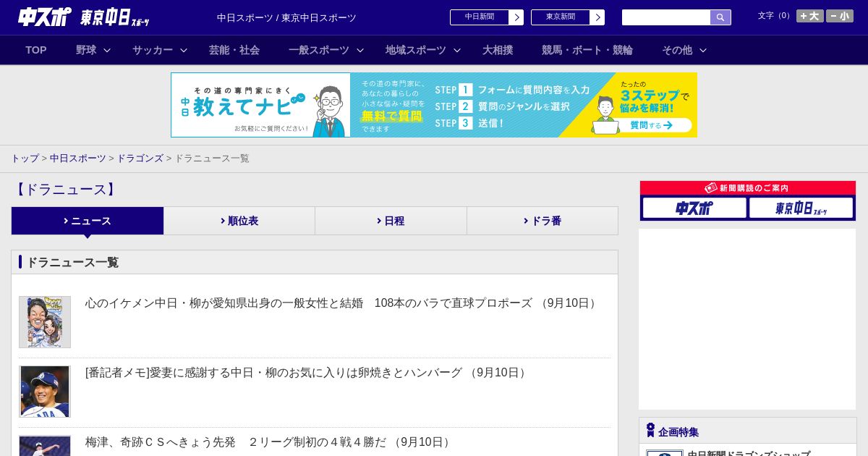The height and width of the screenshot is (456, 868).
Task: Click the 教えてナビ advertisement banner
Action: coord(434,105)
